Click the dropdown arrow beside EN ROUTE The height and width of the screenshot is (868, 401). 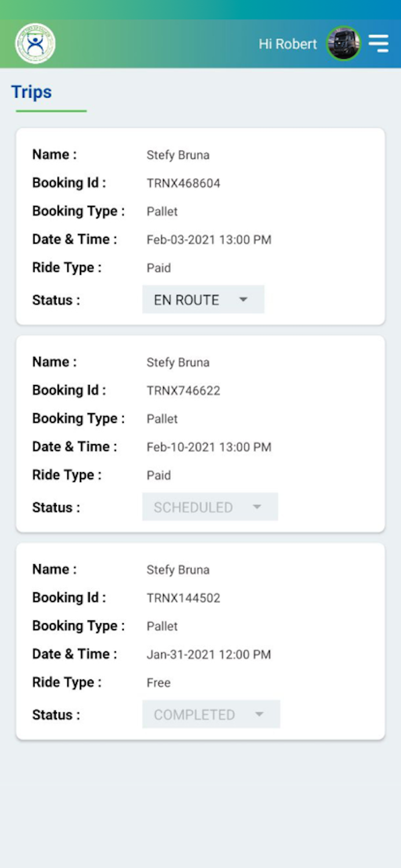pos(244,300)
